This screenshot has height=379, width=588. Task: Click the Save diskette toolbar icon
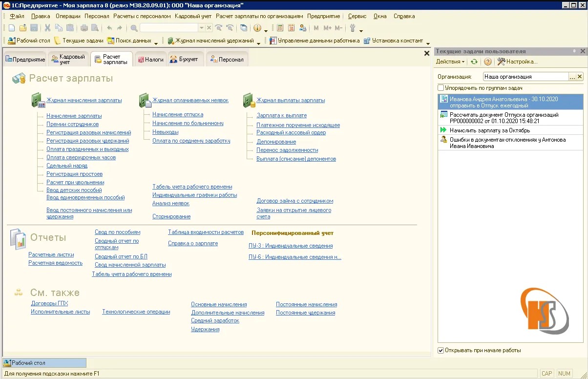click(x=34, y=28)
